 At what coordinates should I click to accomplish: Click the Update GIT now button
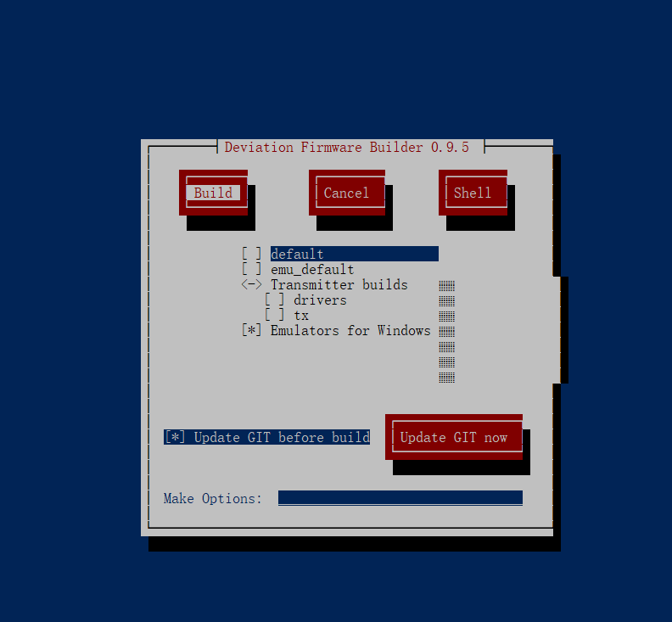pos(453,437)
